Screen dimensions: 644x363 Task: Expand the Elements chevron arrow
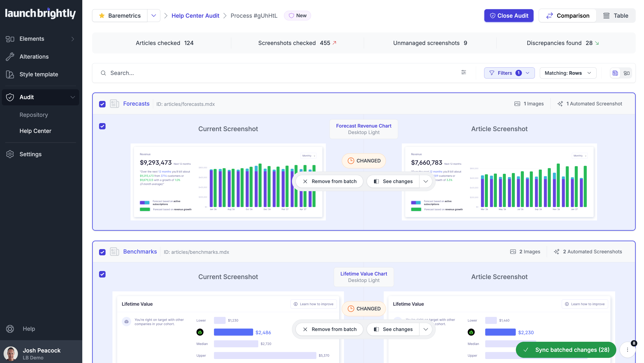pos(73,39)
